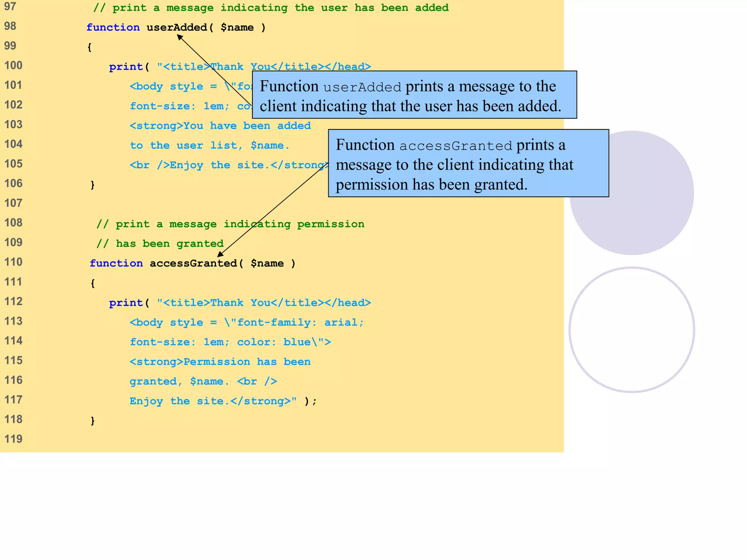
Task: Click the 'font-size: 1em' text on line 102
Action: pos(180,106)
